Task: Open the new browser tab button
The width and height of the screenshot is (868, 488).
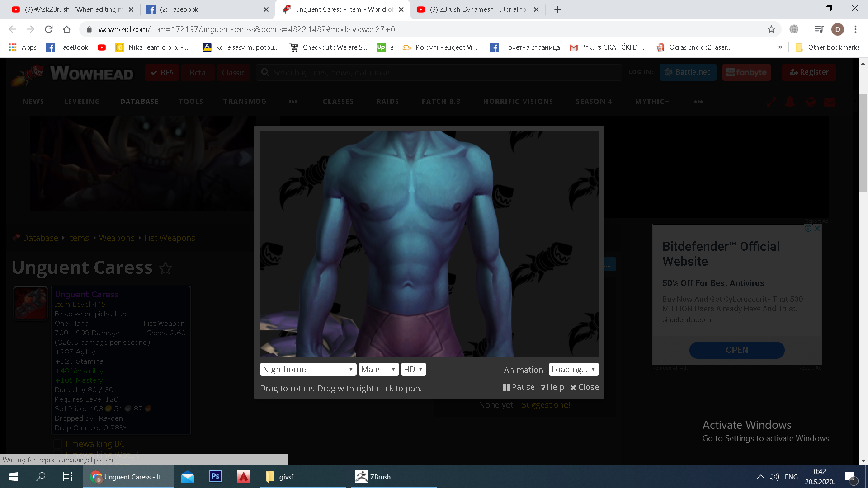Action: [558, 9]
